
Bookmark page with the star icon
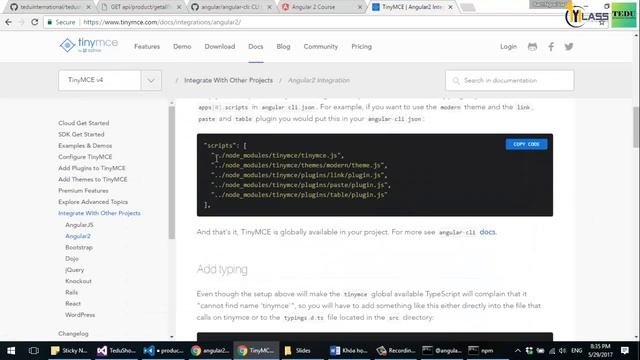pyautogui.click(x=602, y=22)
